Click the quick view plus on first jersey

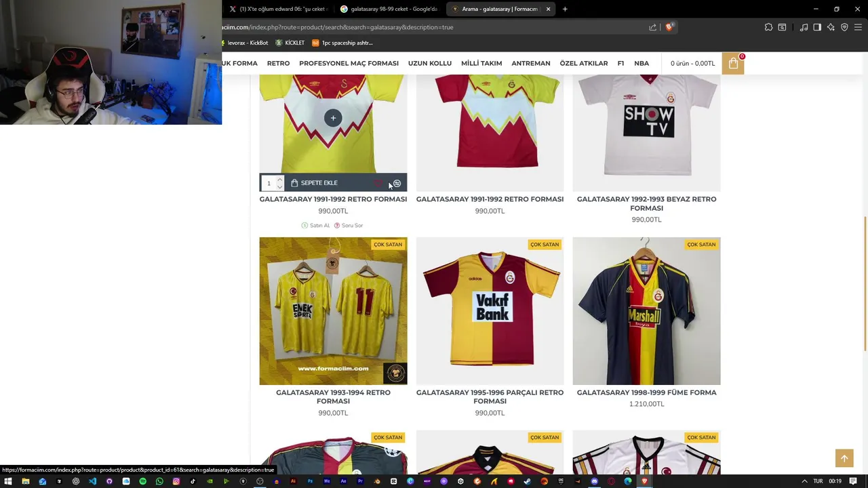[x=333, y=119]
